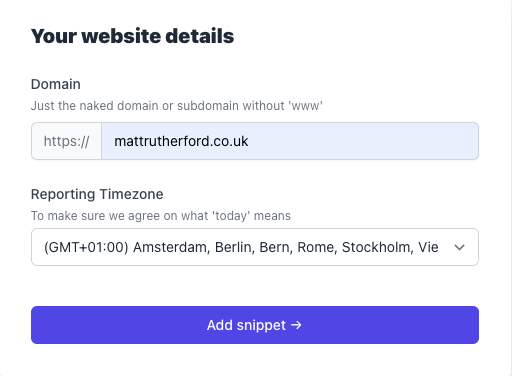Click the Your website details heading
512x376 pixels.
click(132, 36)
